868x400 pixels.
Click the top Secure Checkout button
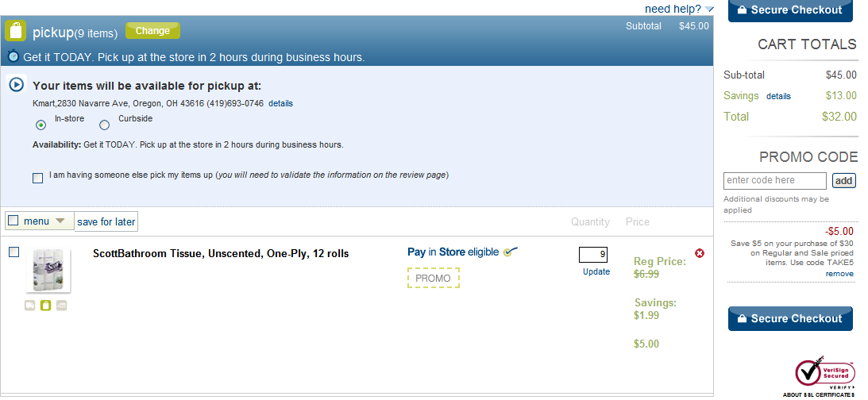click(790, 11)
